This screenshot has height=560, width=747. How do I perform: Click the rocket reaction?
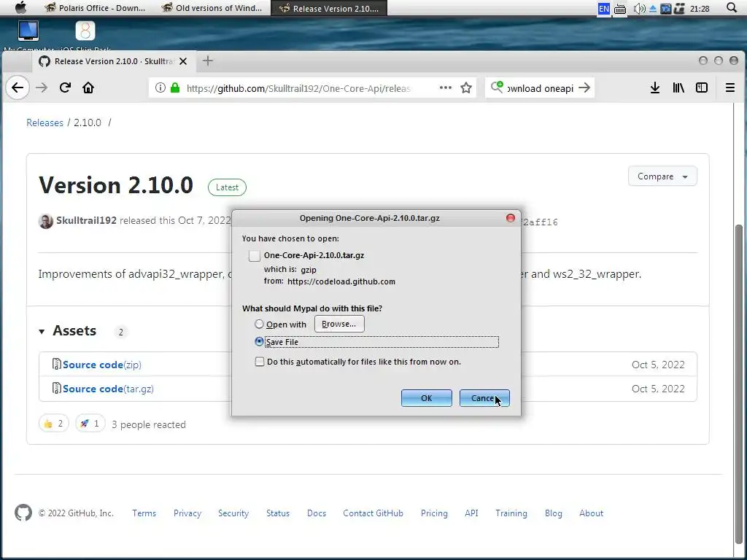(x=90, y=424)
